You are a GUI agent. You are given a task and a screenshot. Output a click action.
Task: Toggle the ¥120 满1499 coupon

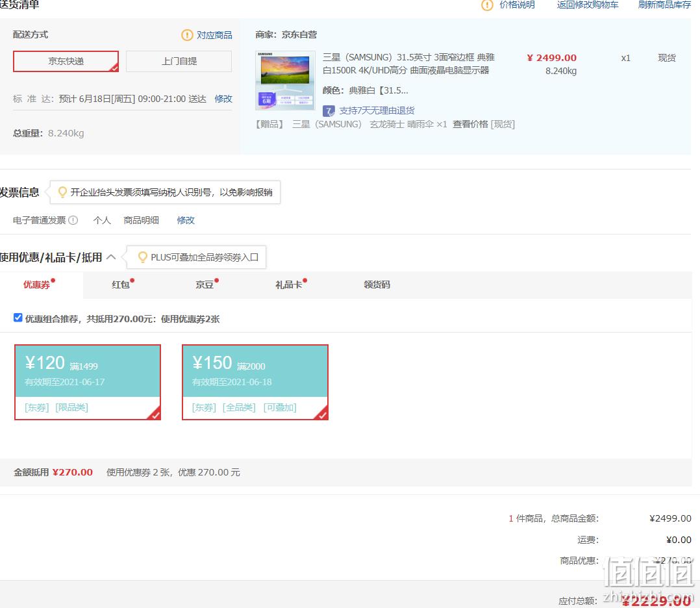point(88,382)
